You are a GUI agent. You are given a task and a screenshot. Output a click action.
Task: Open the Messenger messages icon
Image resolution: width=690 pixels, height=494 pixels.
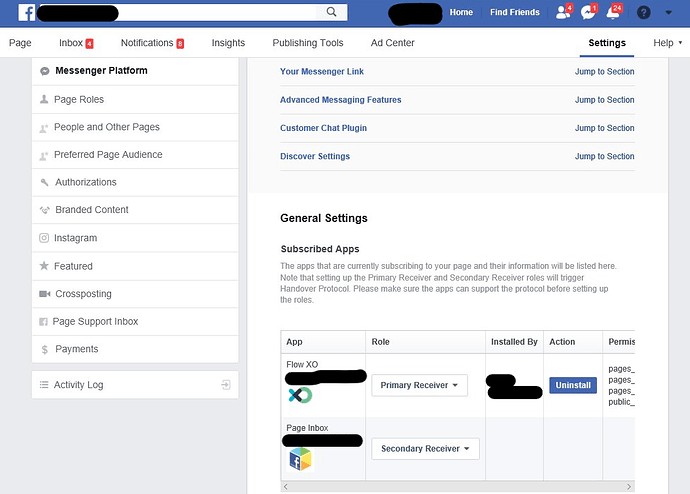tap(588, 12)
